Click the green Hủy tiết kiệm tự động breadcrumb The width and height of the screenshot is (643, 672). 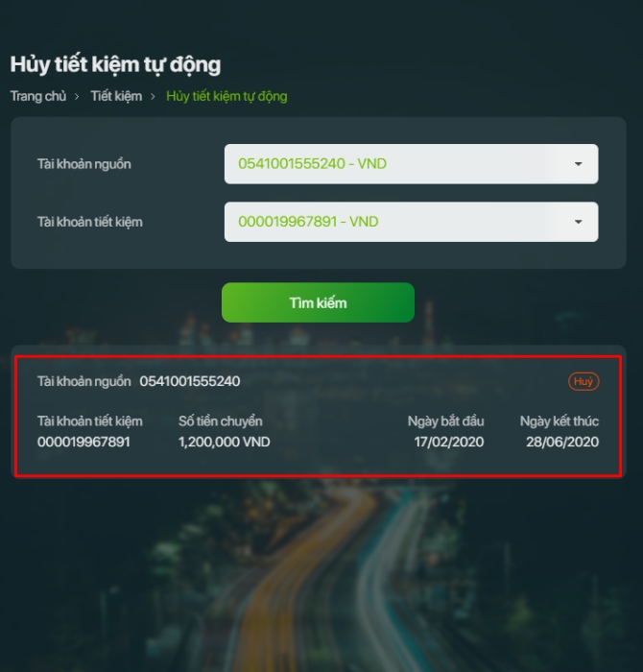coord(226,96)
